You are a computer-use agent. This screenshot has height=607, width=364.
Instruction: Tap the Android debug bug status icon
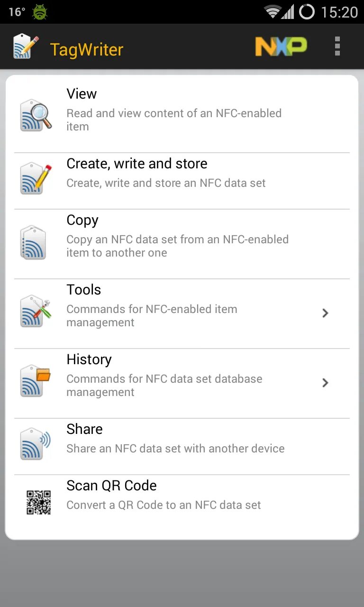point(40,12)
